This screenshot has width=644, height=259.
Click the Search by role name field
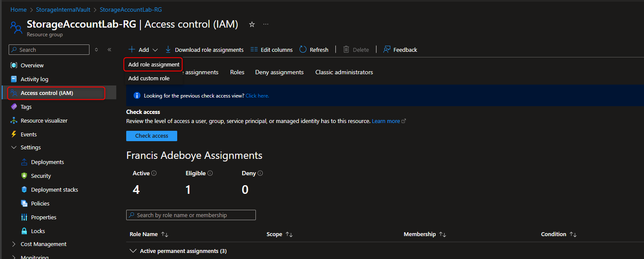(191, 215)
